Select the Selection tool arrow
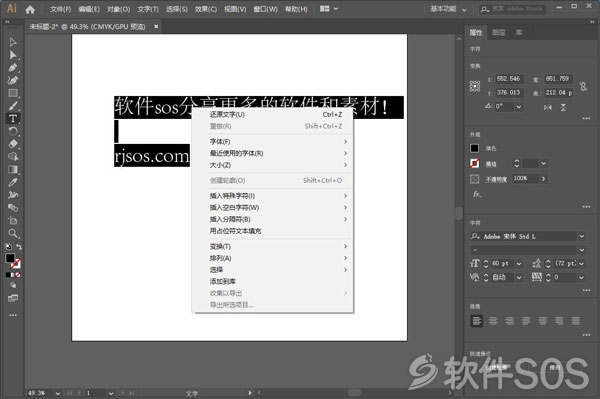The height and width of the screenshot is (399, 600). click(13, 42)
